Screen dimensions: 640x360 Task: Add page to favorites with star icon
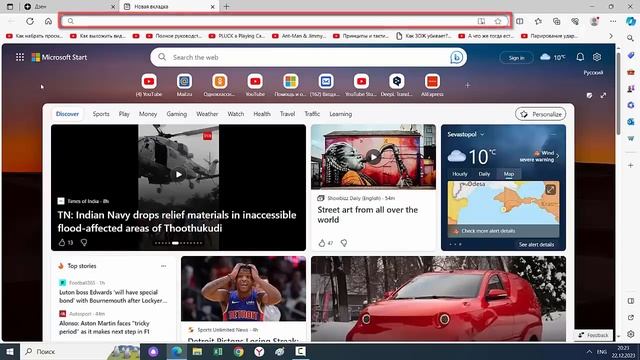point(498,21)
